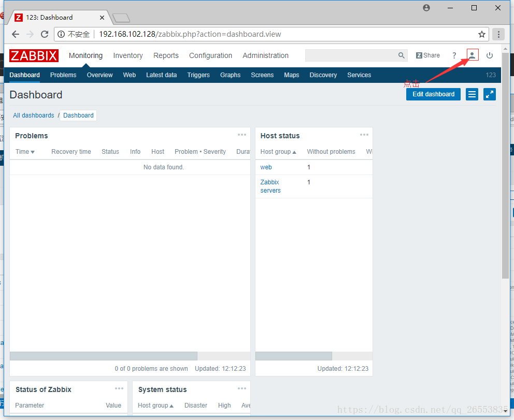
Task: Open the All dashboards link
Action: point(34,115)
